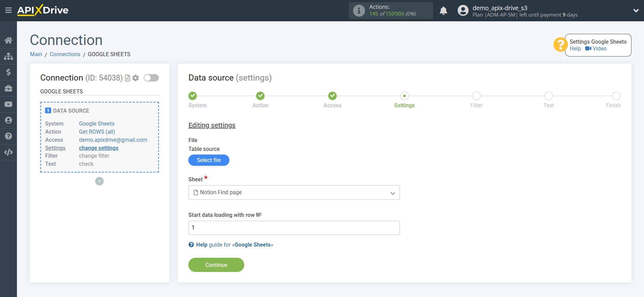Go to the Test step

(548, 96)
